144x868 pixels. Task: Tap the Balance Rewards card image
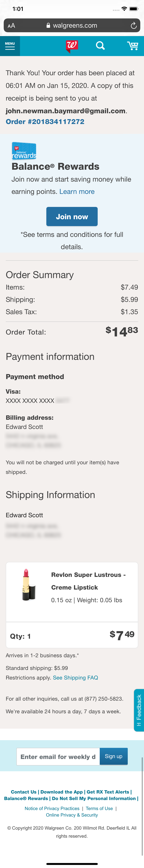click(x=24, y=151)
